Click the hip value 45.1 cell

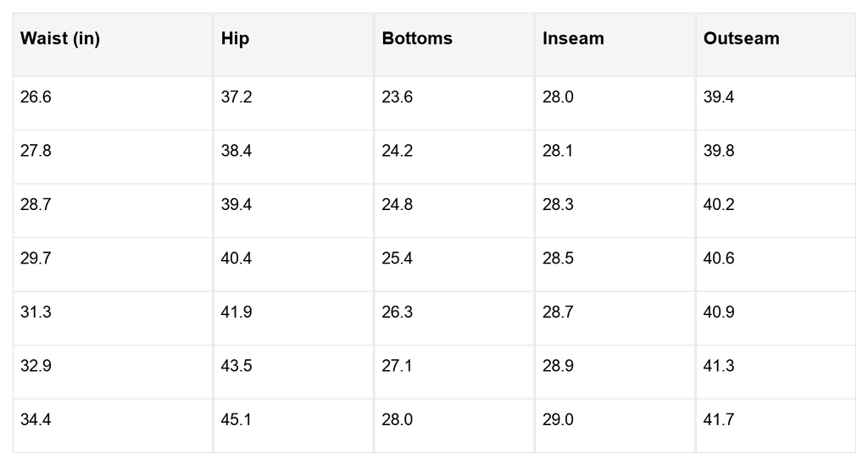[236, 420]
